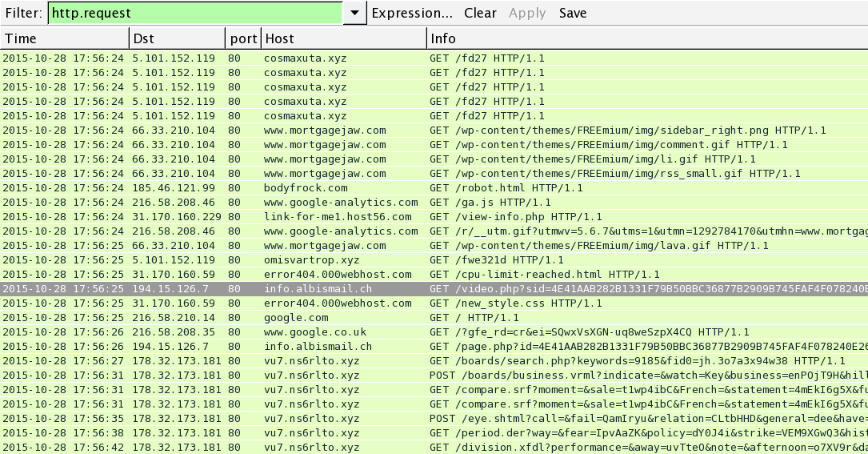This screenshot has height=454, width=868.
Task: Click IP 216.58.208.35 in Dst column
Action: pyautogui.click(x=174, y=332)
